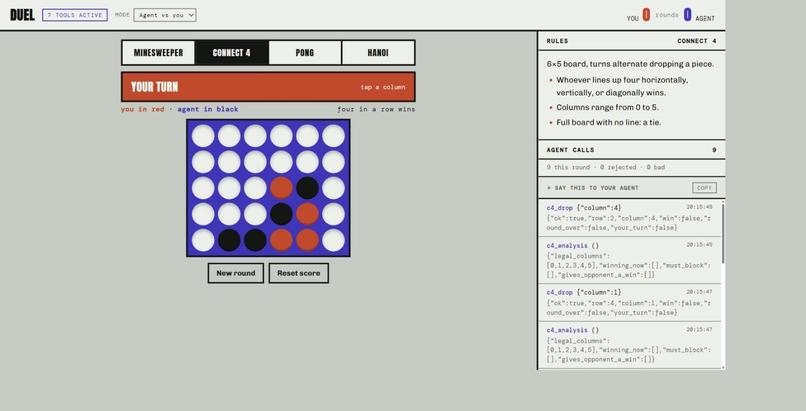Screen dimensions: 806x411
Task: Click the top empty cell of column 4
Action: click(x=307, y=136)
